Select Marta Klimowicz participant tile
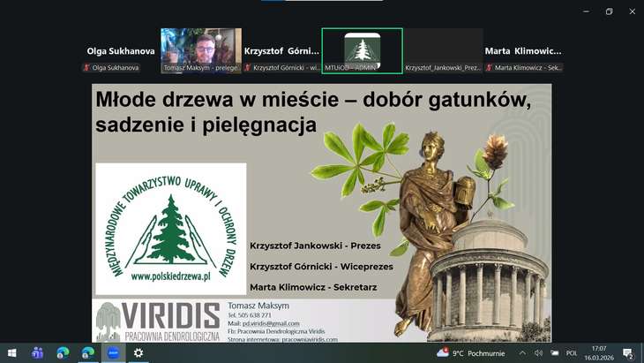 [x=523, y=51]
